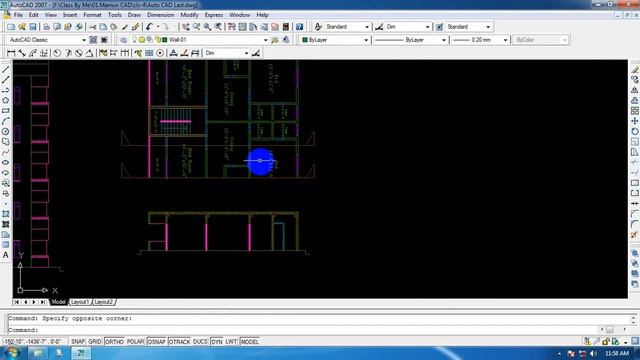Click the Linear dimension icon
Image resolution: width=640 pixels, height=360 pixels.
click(x=11, y=53)
